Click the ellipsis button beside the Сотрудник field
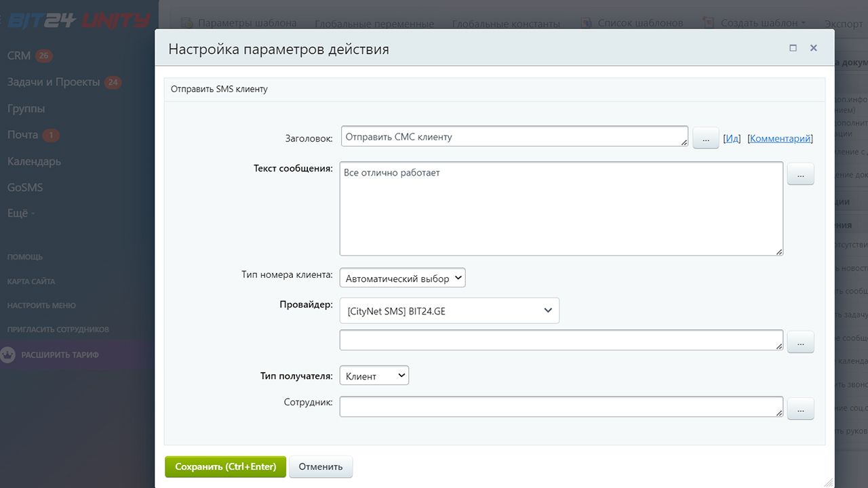Viewport: 868px width, 488px height. click(x=800, y=409)
